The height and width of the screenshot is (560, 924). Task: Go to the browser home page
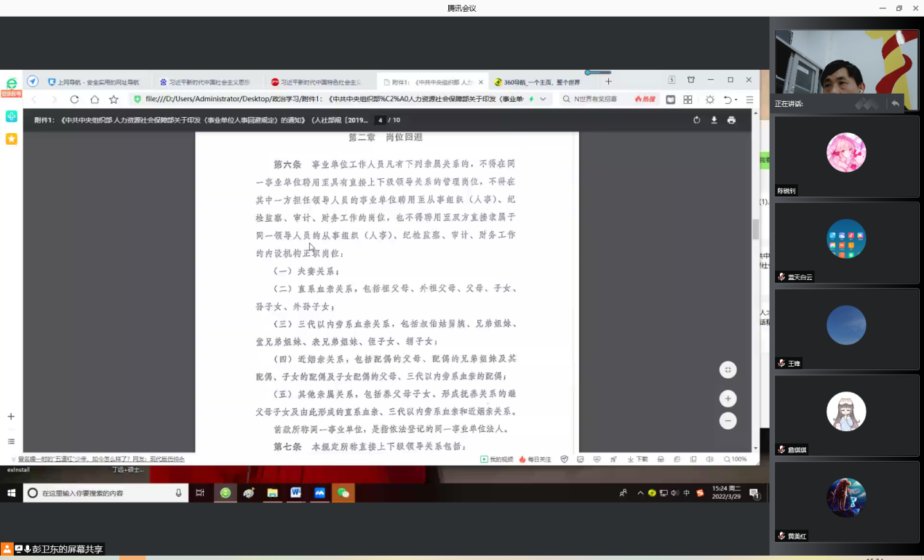(94, 99)
